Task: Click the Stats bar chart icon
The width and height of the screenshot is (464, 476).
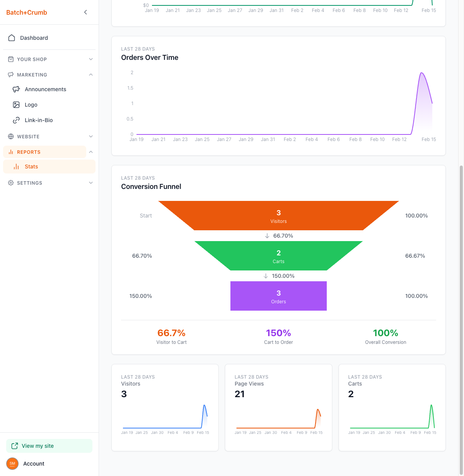Action: [x=16, y=167]
